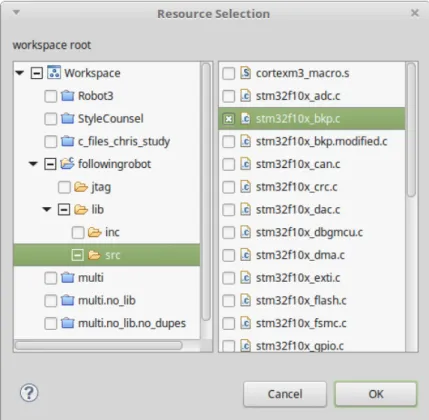The height and width of the screenshot is (420, 429).
Task: Check the stm32f10x_bkp.modified.c checkbox
Action: [229, 142]
